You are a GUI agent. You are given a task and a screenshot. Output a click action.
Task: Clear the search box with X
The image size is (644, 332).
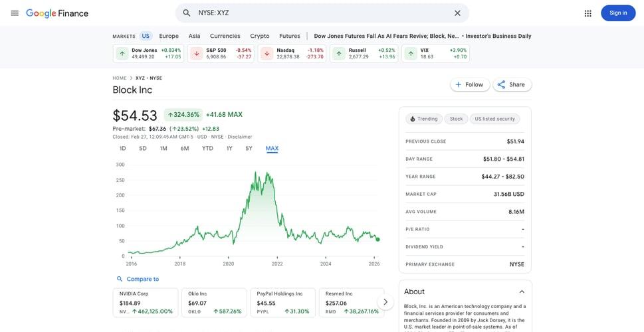(457, 13)
